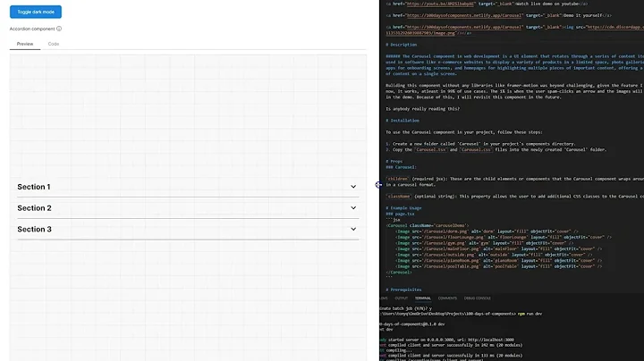Open the youtu.be link in the editor
The height and width of the screenshot is (361, 644).
pyautogui.click(x=440, y=4)
